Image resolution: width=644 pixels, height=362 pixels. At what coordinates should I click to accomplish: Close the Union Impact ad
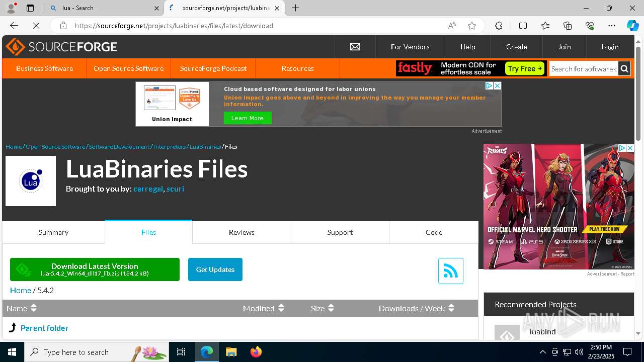click(497, 86)
